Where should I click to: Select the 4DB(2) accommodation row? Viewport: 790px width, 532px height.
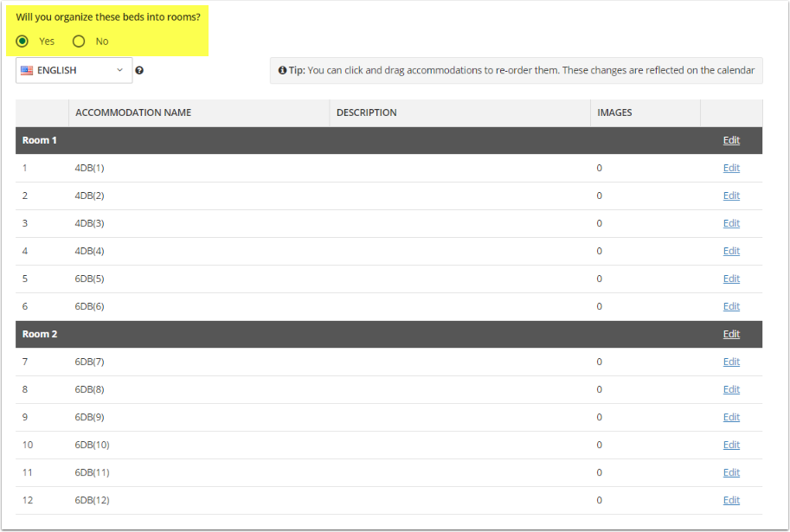point(89,195)
